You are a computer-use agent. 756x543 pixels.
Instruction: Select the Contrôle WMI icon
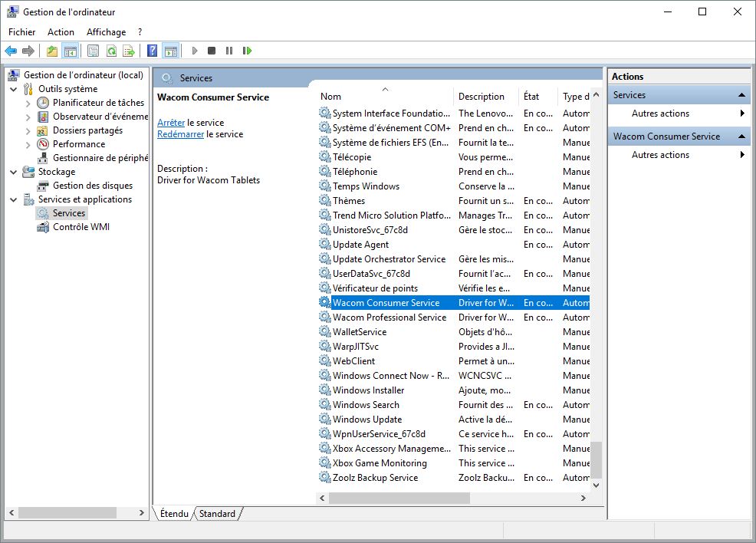click(x=43, y=227)
